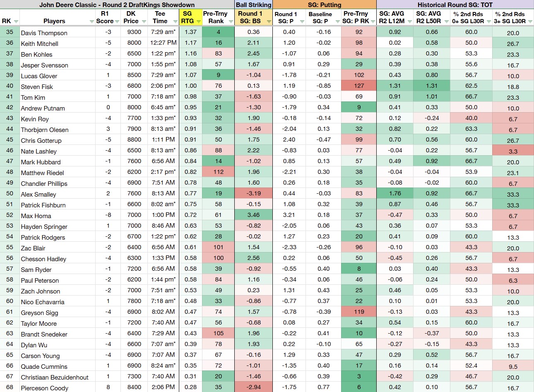Open the Players column filter icon
This screenshot has width=534, height=392.
[x=91, y=21]
